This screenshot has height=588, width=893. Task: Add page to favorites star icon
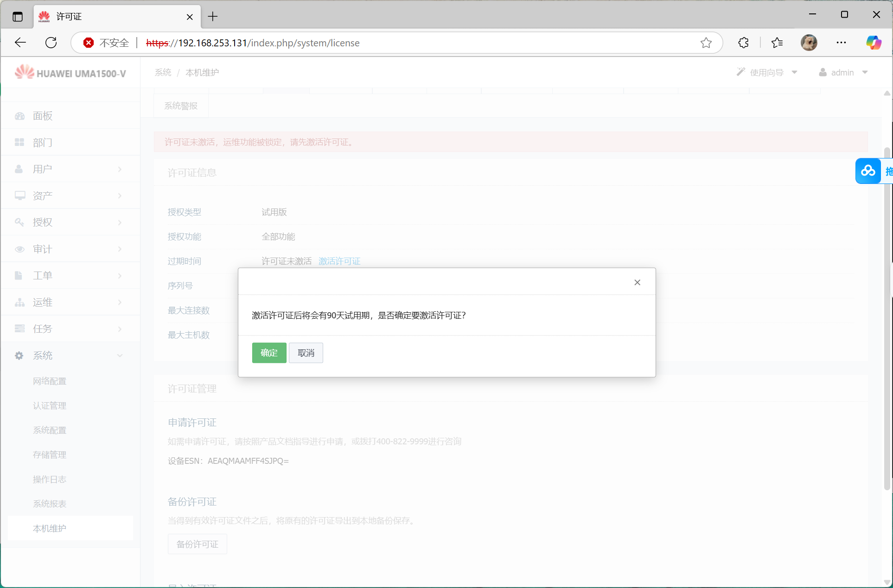706,43
